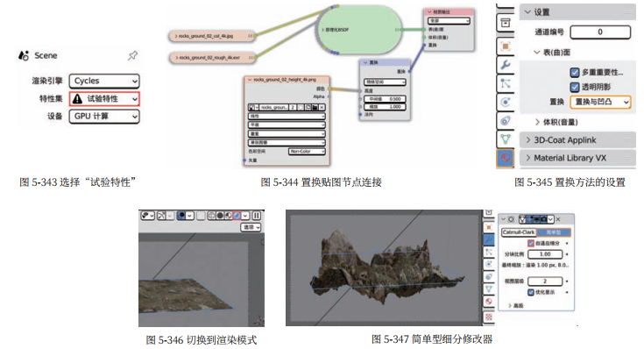644x349 pixels.
Task: Switch viewport to rendered shading mode
Action: 237,216
